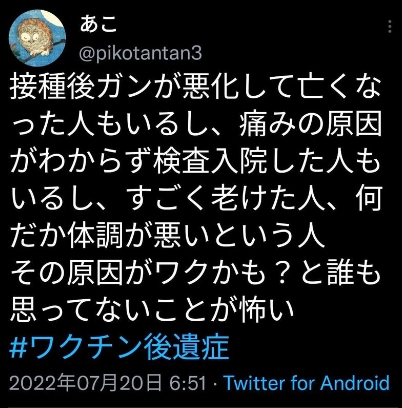Click the line だか体調が悪いという人

pyautogui.click(x=163, y=237)
